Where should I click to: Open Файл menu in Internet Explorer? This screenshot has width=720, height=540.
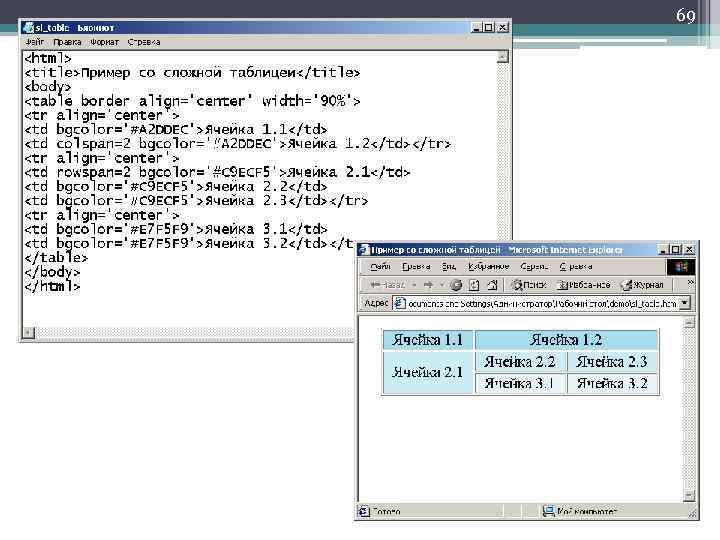[x=380, y=266]
